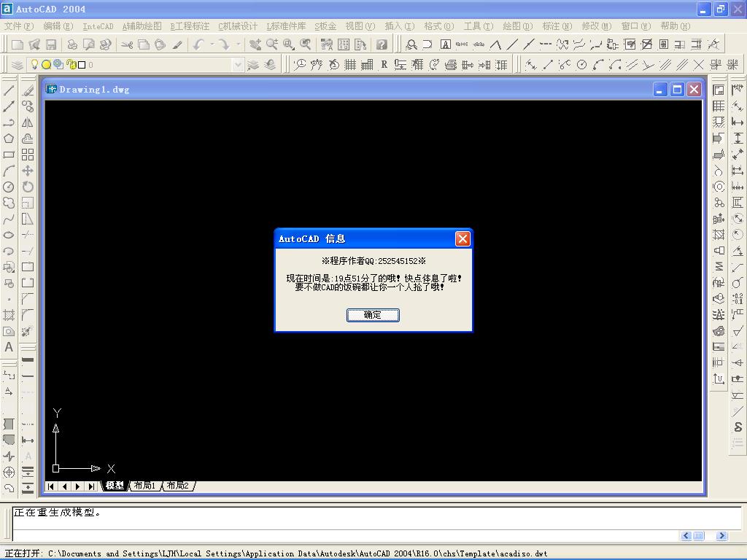
Task: Select the 模型 model tab
Action: click(115, 486)
